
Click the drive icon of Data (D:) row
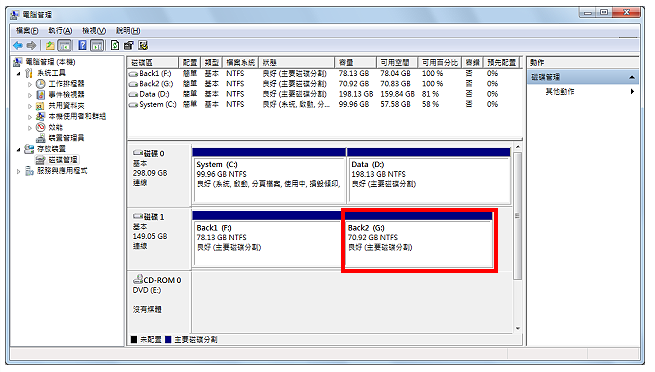click(x=133, y=94)
